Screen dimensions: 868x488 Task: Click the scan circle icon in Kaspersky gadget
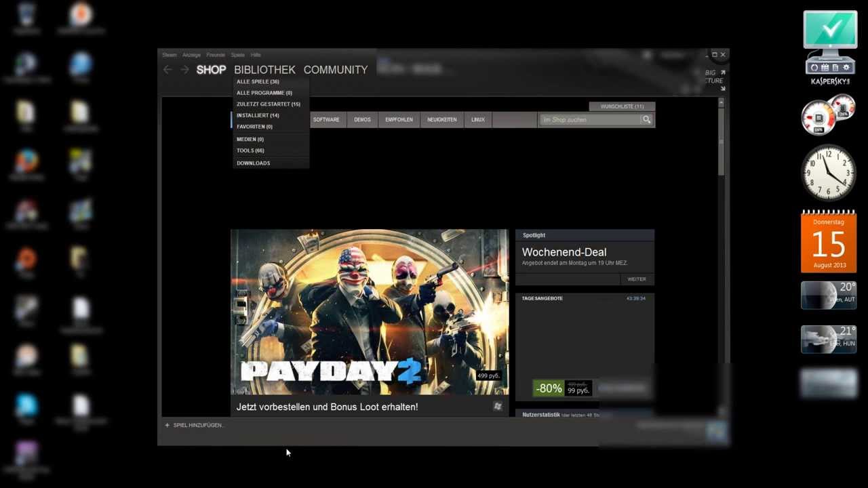coord(814,68)
